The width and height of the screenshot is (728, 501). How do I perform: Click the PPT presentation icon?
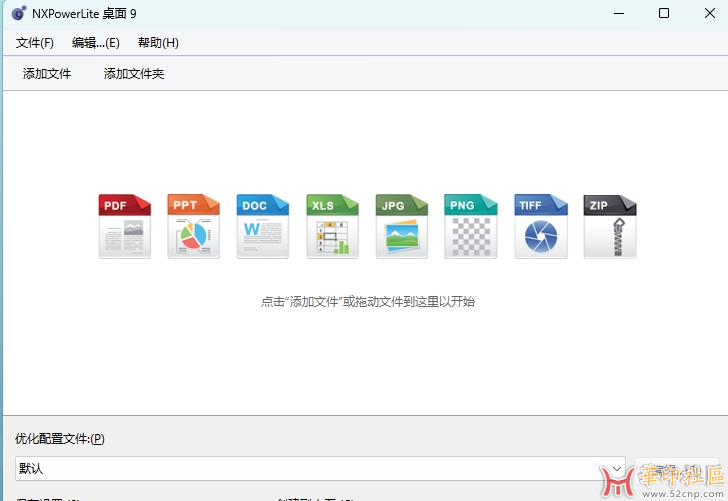(194, 227)
